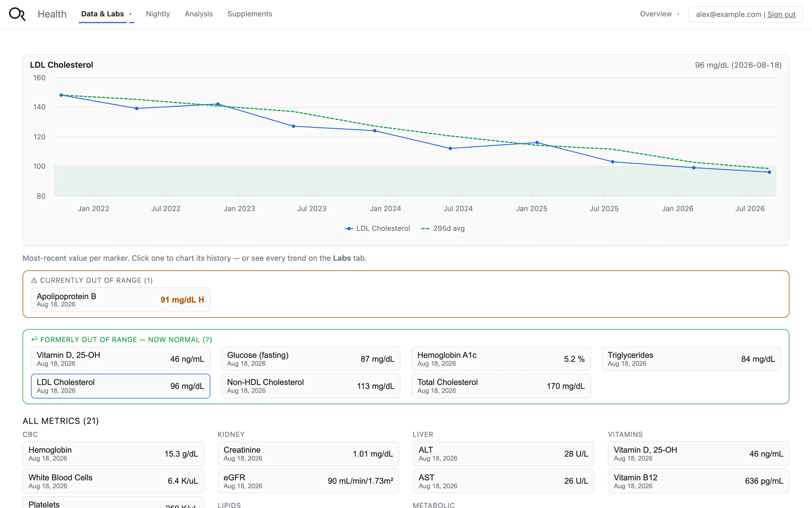Open the Supplements tab
This screenshot has height=508, width=812.
pyautogui.click(x=250, y=14)
